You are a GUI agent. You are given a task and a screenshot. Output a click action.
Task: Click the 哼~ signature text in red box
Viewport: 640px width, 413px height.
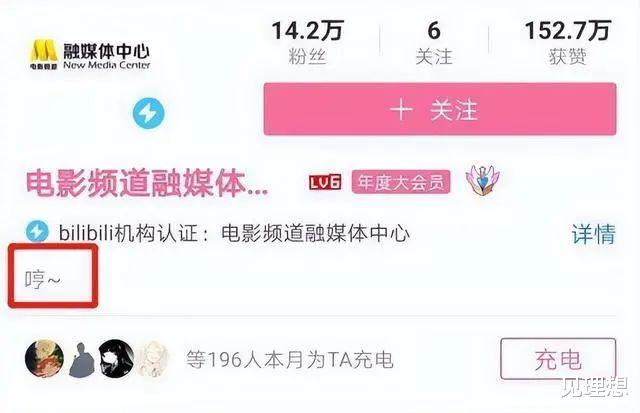click(x=42, y=280)
